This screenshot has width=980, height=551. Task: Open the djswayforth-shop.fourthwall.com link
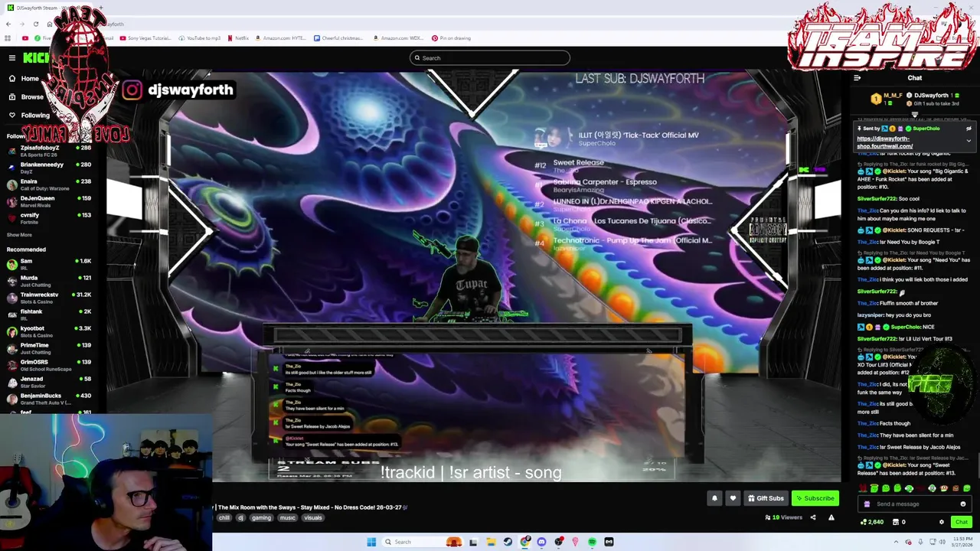click(884, 142)
